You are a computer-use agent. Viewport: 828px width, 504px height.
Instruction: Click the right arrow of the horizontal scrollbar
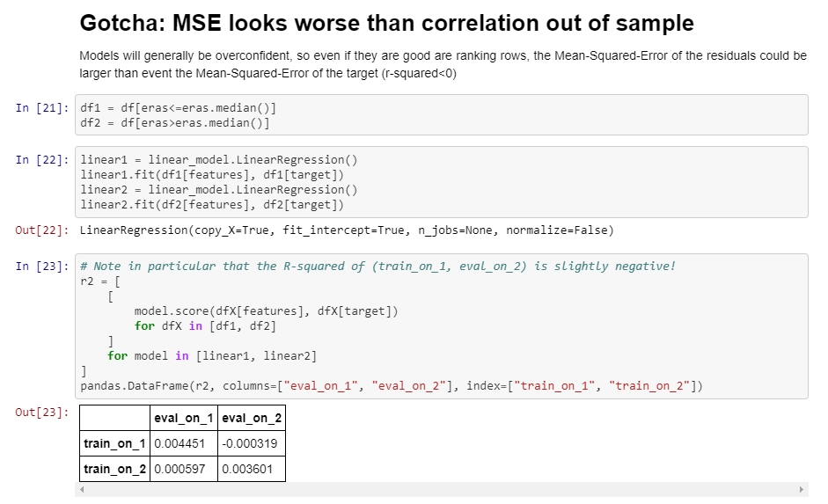[x=801, y=489]
